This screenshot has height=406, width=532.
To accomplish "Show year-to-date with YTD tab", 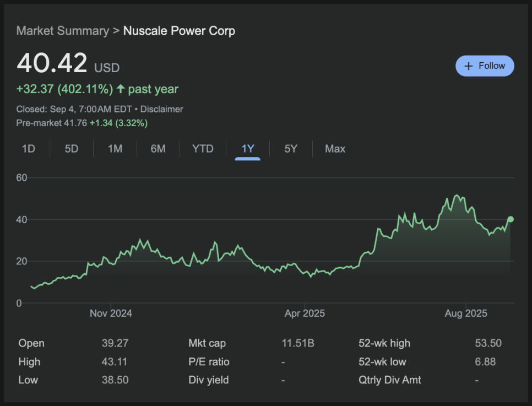I will click(203, 149).
